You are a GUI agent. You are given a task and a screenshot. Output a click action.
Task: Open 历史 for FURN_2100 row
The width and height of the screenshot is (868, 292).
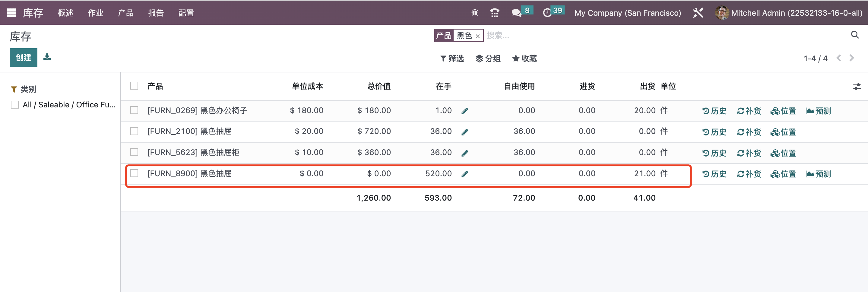click(714, 132)
